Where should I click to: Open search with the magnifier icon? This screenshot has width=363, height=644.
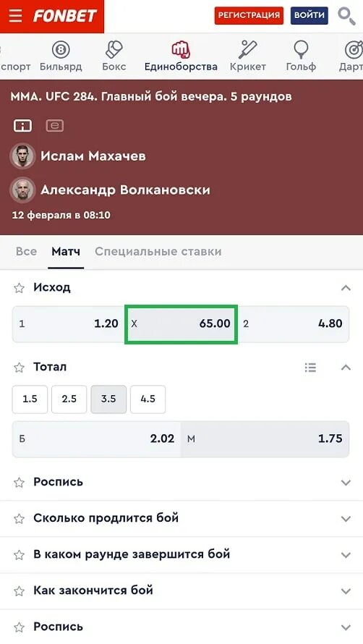(346, 16)
